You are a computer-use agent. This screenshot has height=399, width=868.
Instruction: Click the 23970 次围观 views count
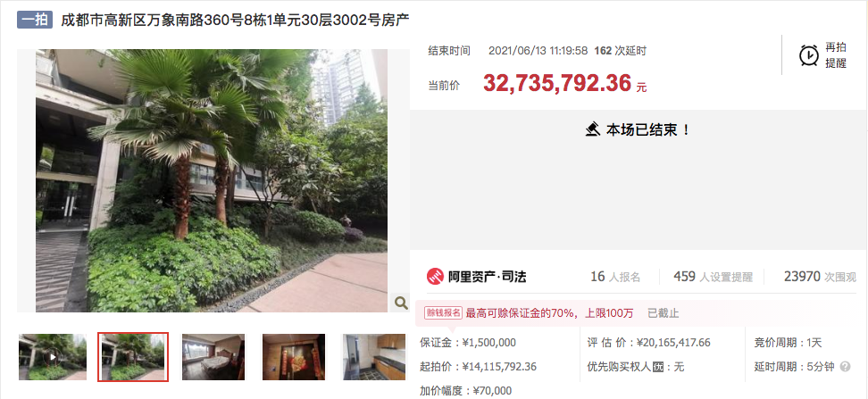click(820, 277)
